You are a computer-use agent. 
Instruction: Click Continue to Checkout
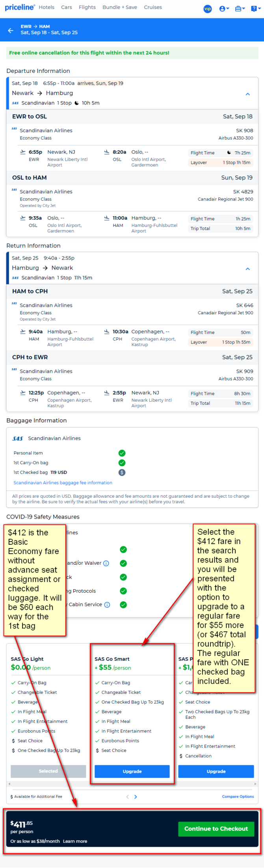click(216, 829)
